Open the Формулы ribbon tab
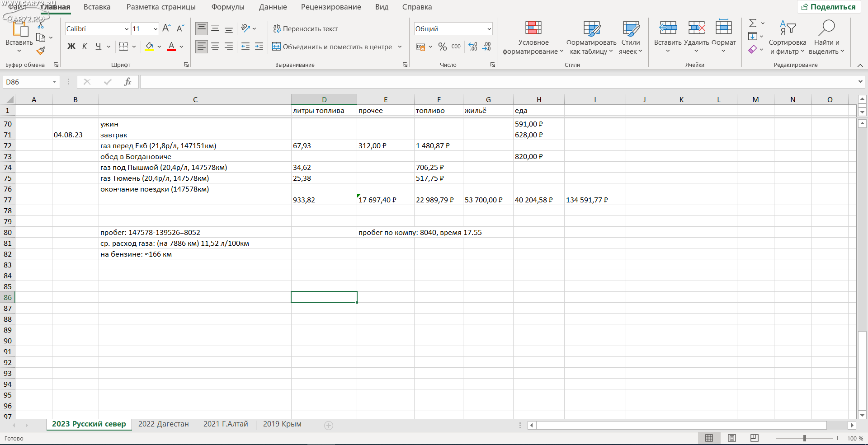The height and width of the screenshot is (445, 868). [228, 7]
